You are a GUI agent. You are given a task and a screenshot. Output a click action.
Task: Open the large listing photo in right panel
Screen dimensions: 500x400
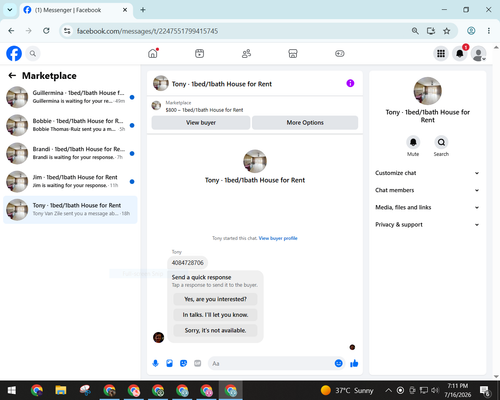(428, 91)
